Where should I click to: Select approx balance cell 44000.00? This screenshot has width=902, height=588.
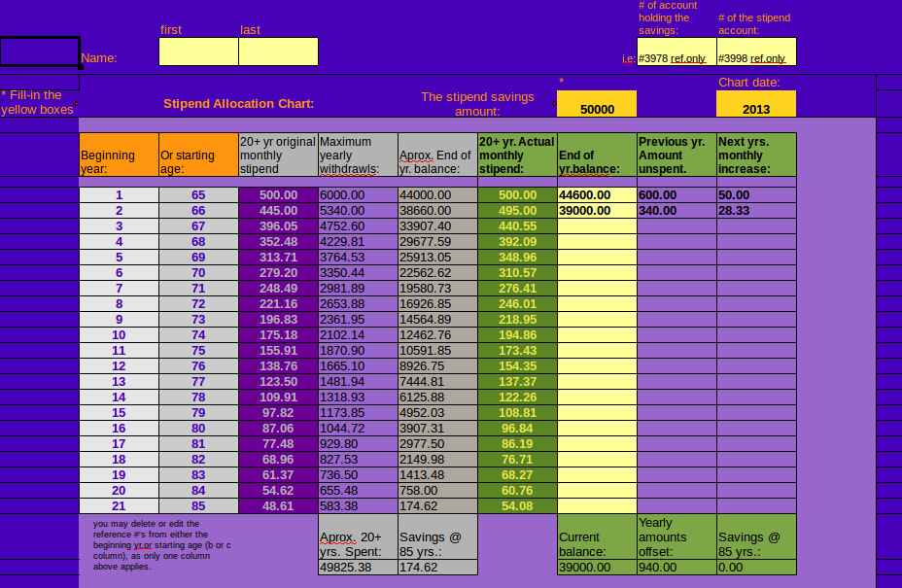pos(437,195)
